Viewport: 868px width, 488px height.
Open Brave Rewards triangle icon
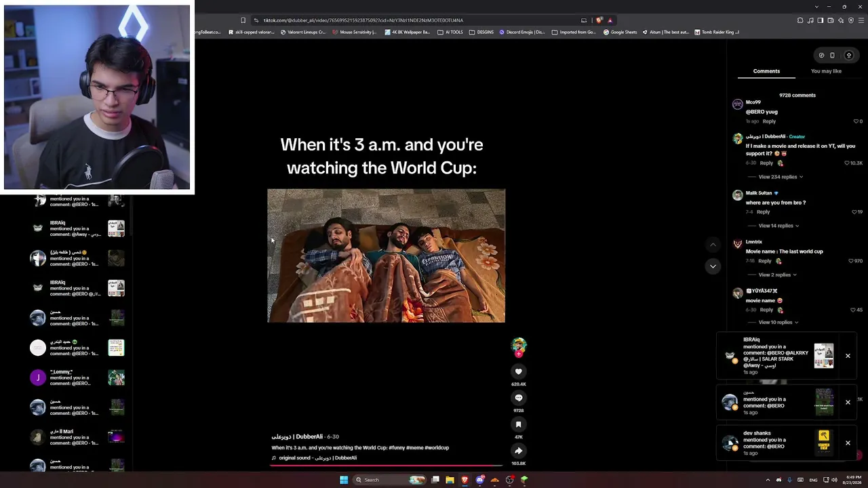tap(610, 20)
